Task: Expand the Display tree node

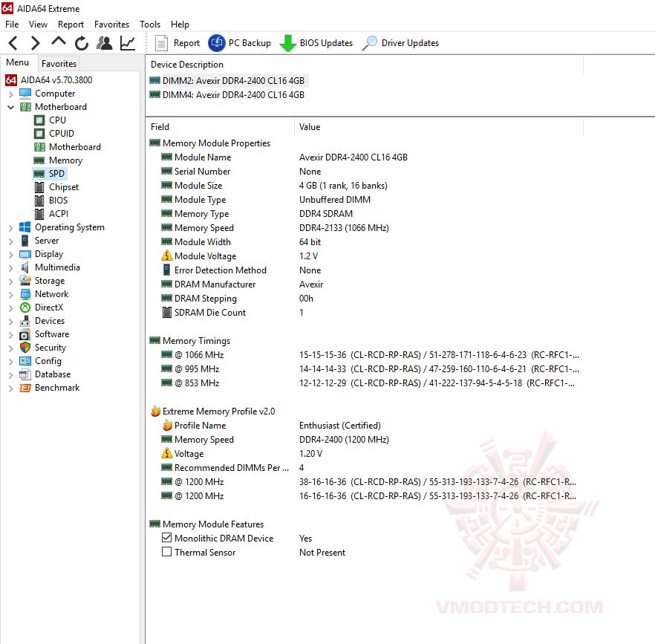Action: tap(11, 255)
